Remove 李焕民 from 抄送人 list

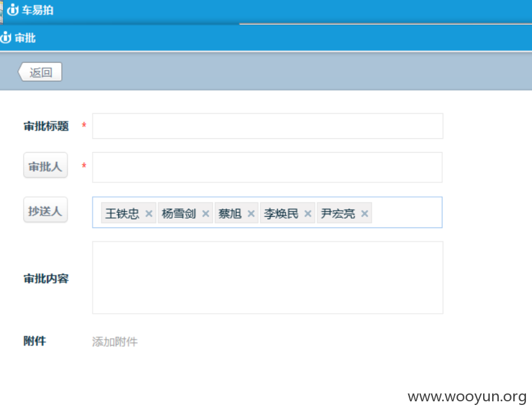click(308, 213)
